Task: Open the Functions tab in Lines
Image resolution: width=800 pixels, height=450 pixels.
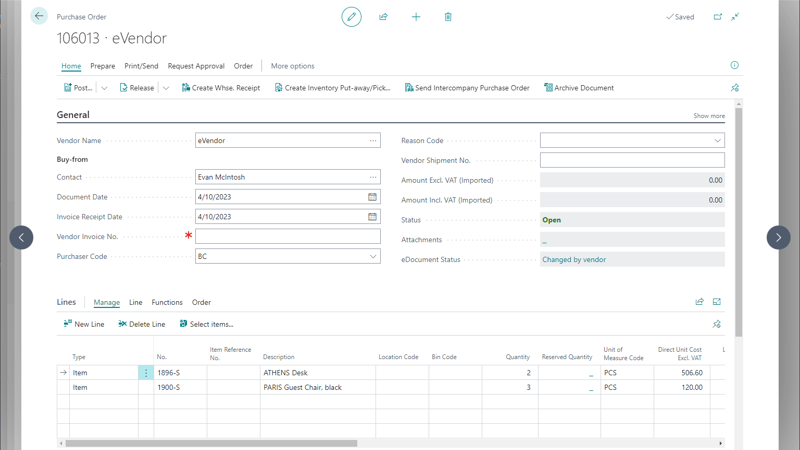Action: pyautogui.click(x=167, y=302)
